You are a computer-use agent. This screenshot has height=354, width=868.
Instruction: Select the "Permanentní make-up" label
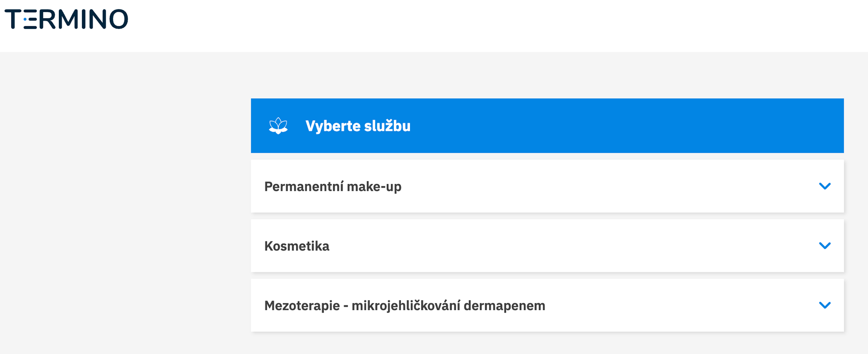(x=333, y=186)
